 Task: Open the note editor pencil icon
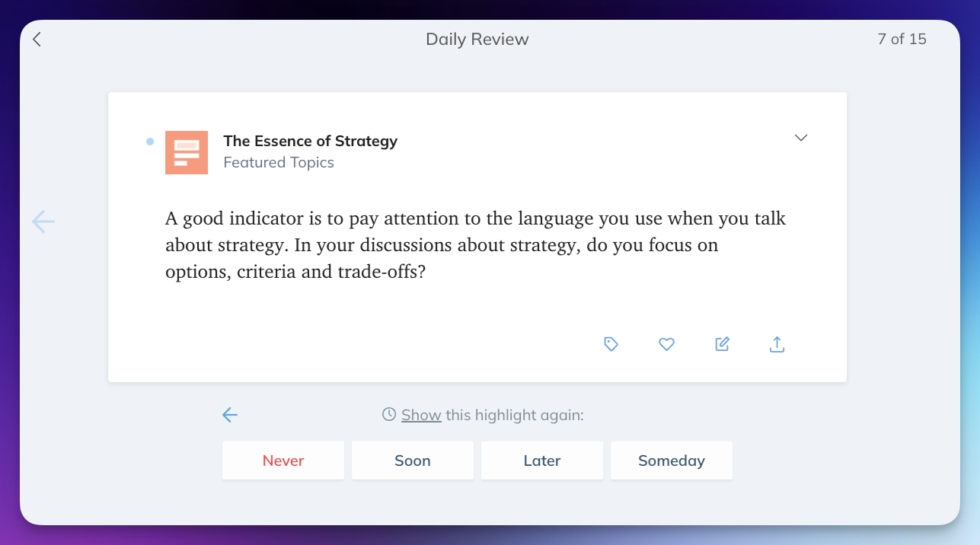(722, 344)
